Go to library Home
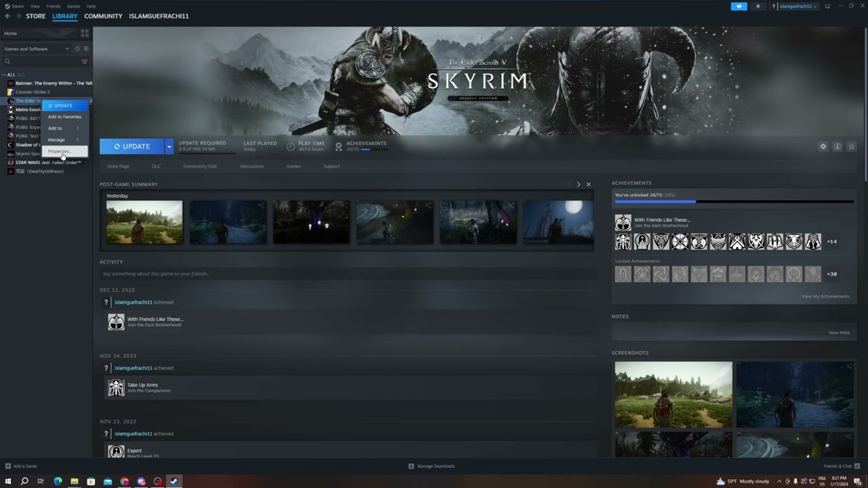 [x=39, y=33]
